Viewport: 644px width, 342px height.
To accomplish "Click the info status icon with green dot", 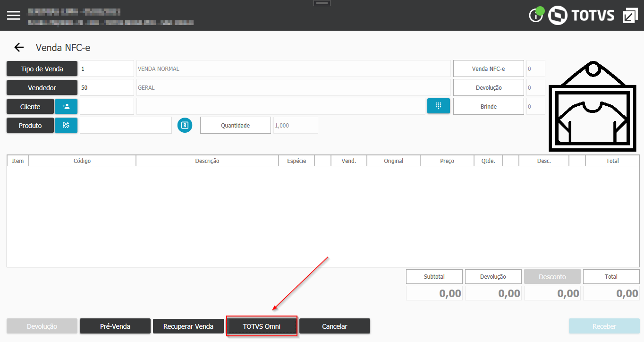I will pyautogui.click(x=536, y=14).
